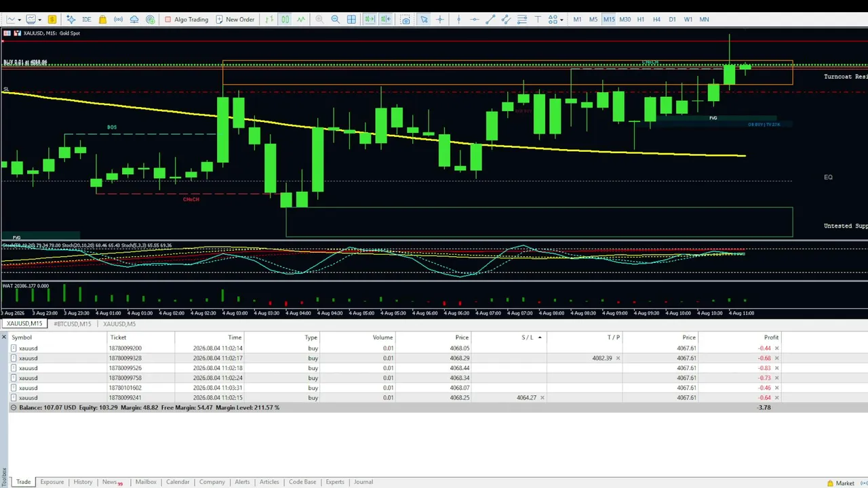Toggle Algo Trading on or off
This screenshot has height=488, width=868.
pos(186,19)
